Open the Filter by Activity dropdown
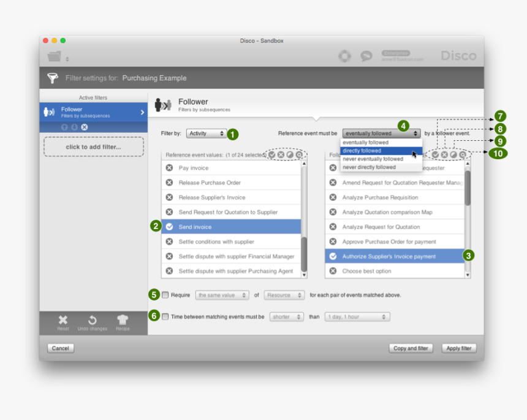 click(x=207, y=133)
